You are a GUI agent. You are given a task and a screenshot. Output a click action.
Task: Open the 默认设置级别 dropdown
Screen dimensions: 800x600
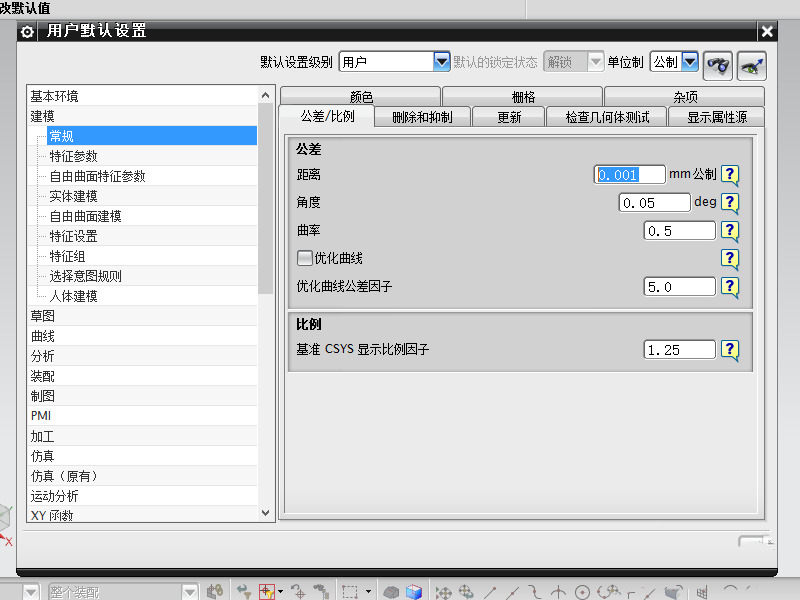coord(441,62)
